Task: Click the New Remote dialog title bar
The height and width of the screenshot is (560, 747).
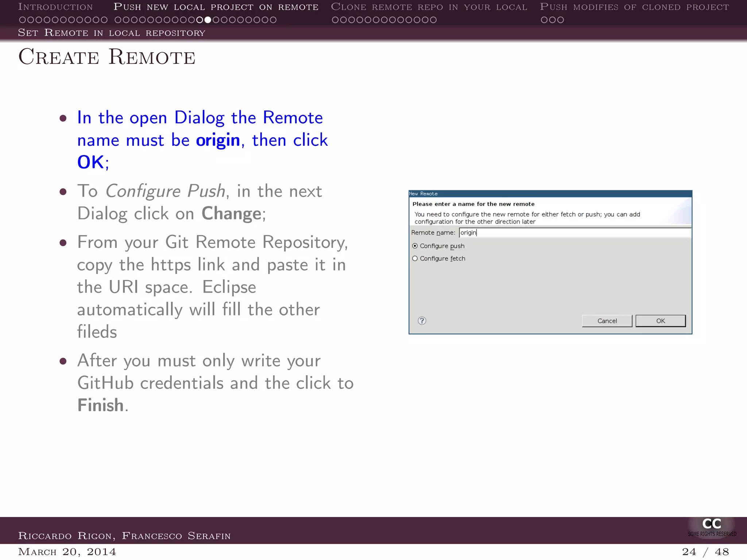Action: 550,194
